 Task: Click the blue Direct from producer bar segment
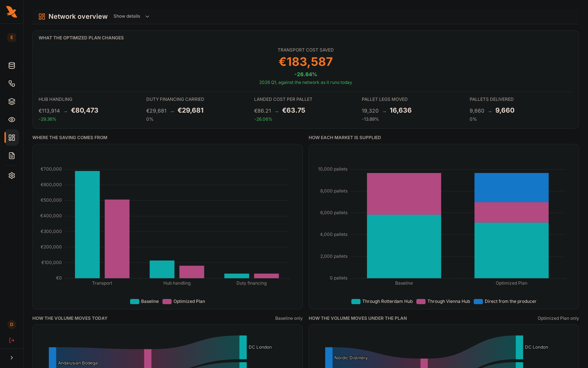(511, 188)
